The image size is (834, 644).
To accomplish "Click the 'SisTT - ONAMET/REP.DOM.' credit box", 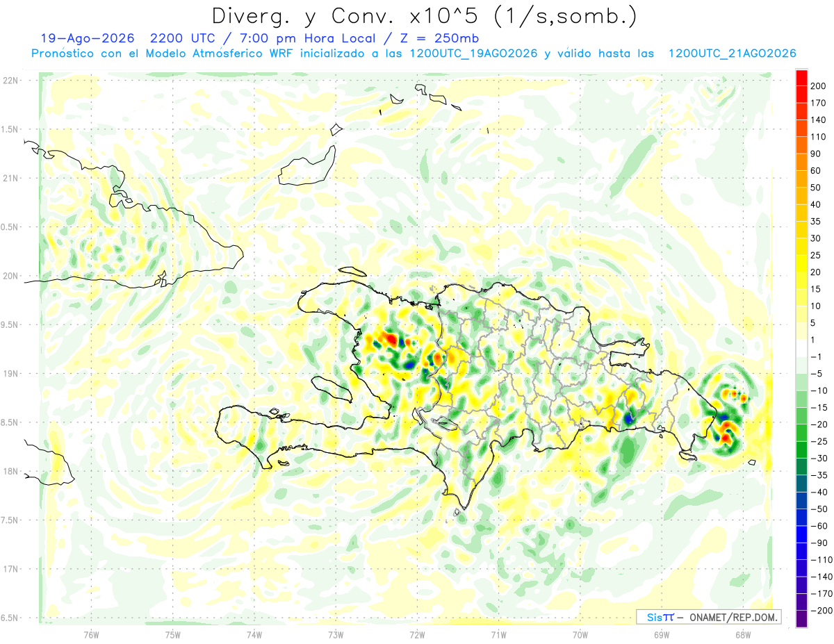I will pos(708,617).
